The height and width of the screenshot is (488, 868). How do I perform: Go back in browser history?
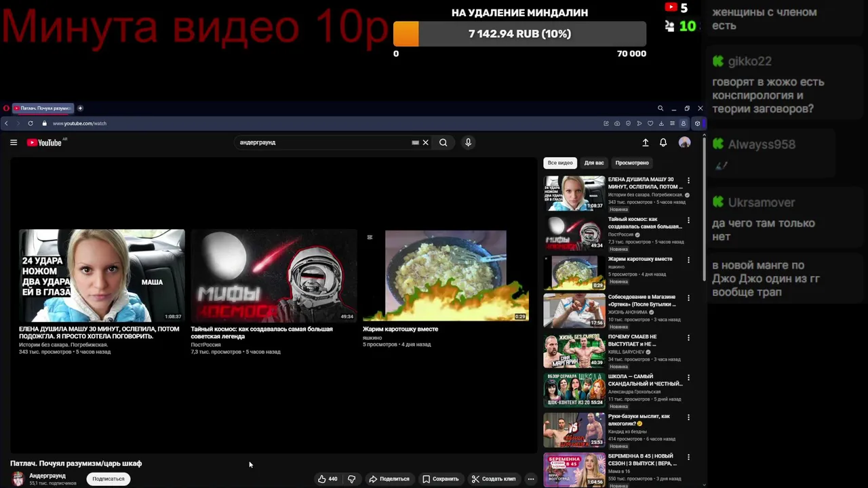coord(7,123)
